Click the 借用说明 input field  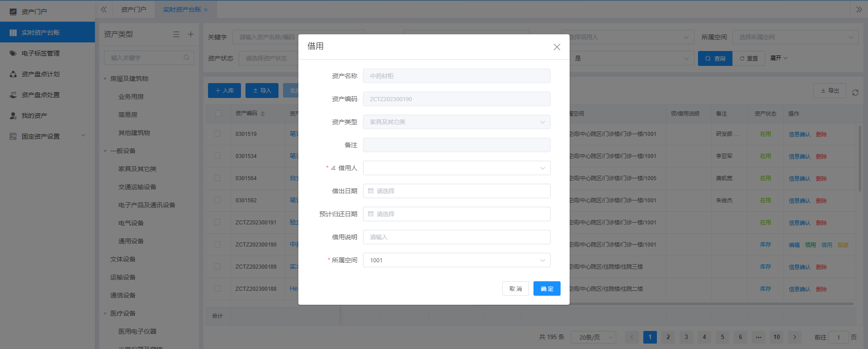point(457,237)
